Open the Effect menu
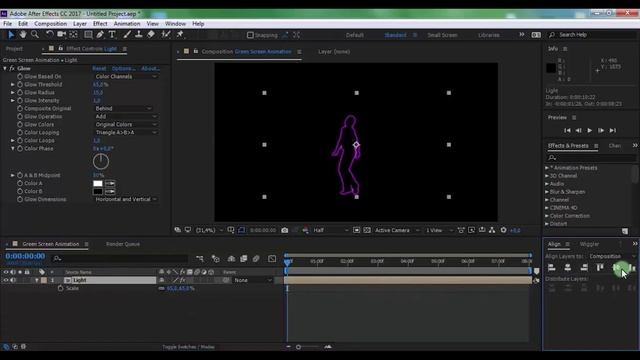Screen dimensions: 640x360 point(100,24)
